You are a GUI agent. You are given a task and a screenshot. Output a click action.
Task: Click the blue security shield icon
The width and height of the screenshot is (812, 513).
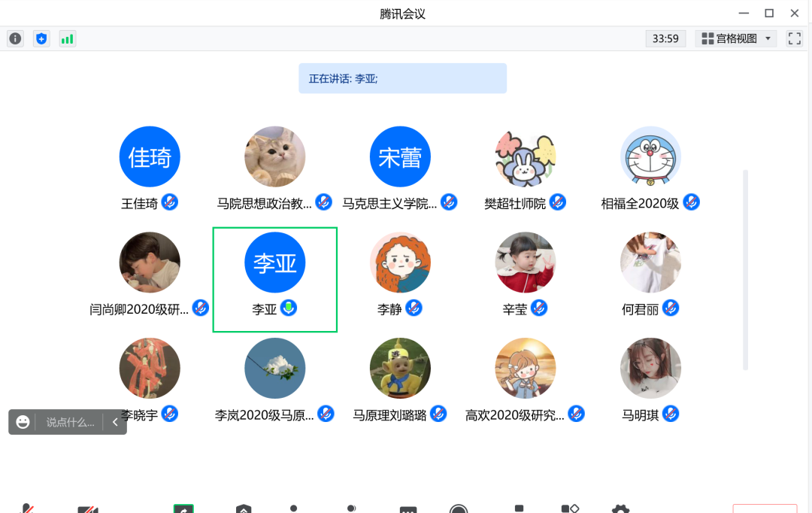pos(41,39)
